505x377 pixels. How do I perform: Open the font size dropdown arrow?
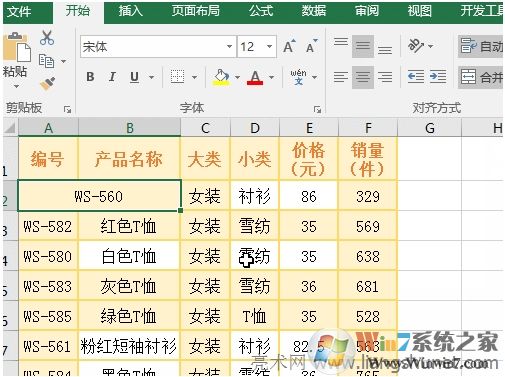269,46
